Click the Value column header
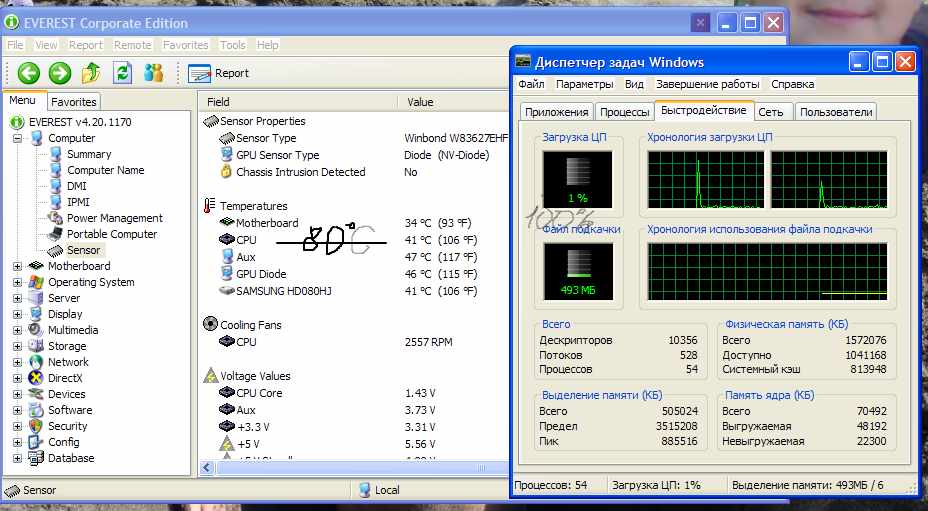The height and width of the screenshot is (511, 928). point(420,102)
